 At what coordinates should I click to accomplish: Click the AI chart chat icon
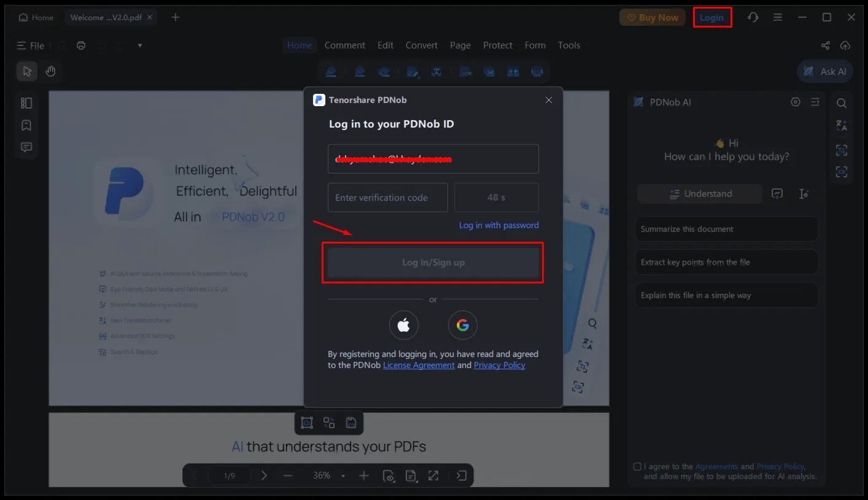tap(777, 194)
